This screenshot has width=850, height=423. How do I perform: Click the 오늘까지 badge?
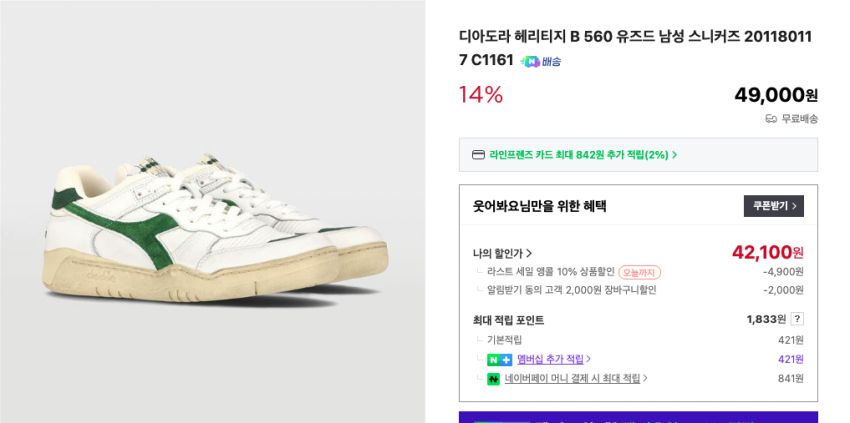639,272
